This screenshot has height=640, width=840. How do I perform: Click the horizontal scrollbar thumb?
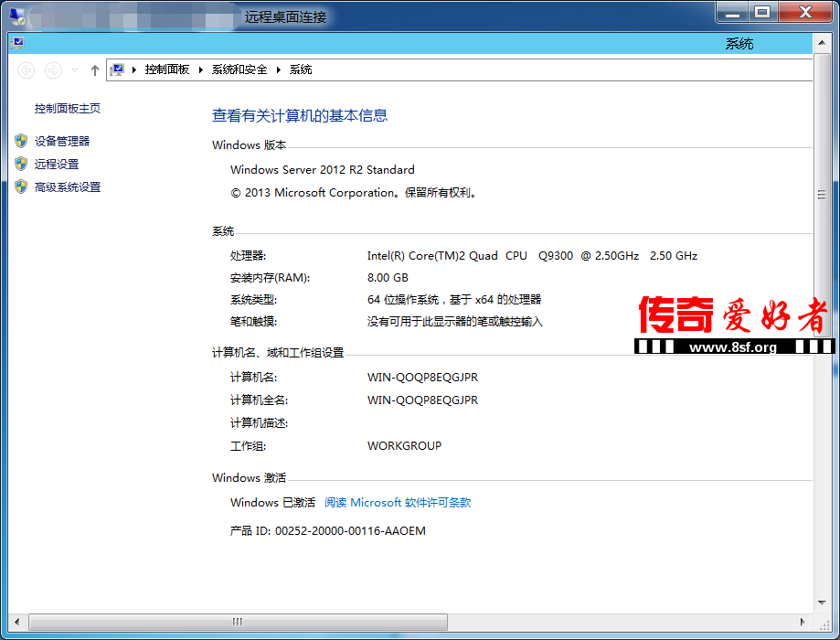pos(238,622)
